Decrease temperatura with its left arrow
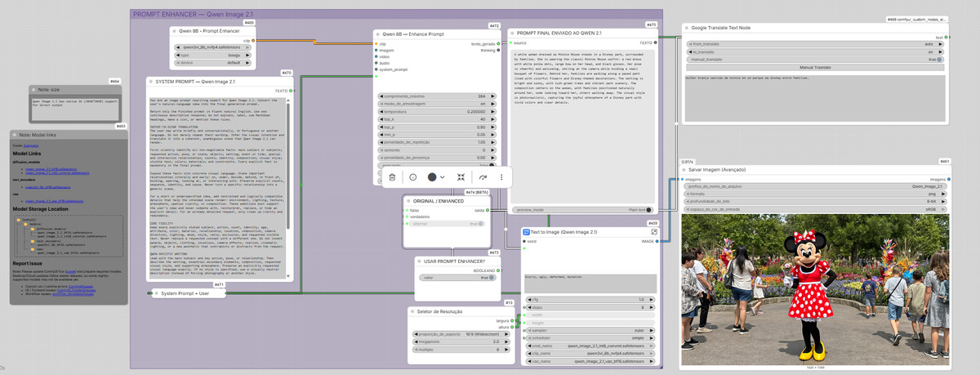This screenshot has height=375, width=980. pos(382,112)
